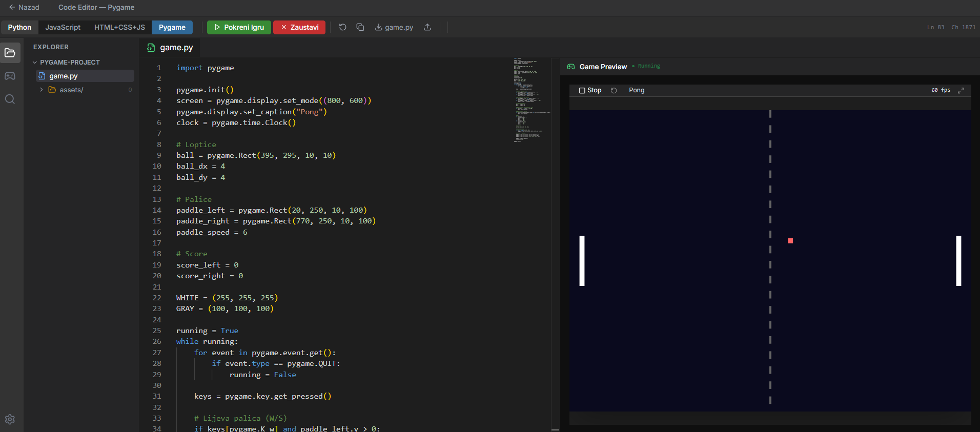Switch to the JavaScript tab

63,27
